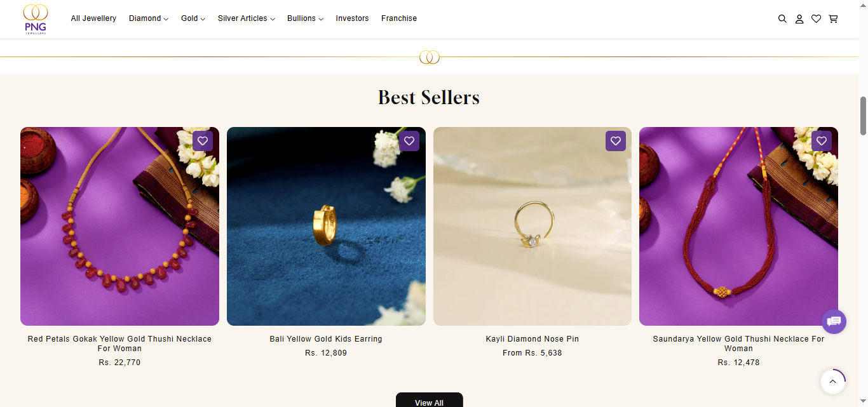Image resolution: width=868 pixels, height=407 pixels.
Task: Open the Investors menu item
Action: point(352,18)
